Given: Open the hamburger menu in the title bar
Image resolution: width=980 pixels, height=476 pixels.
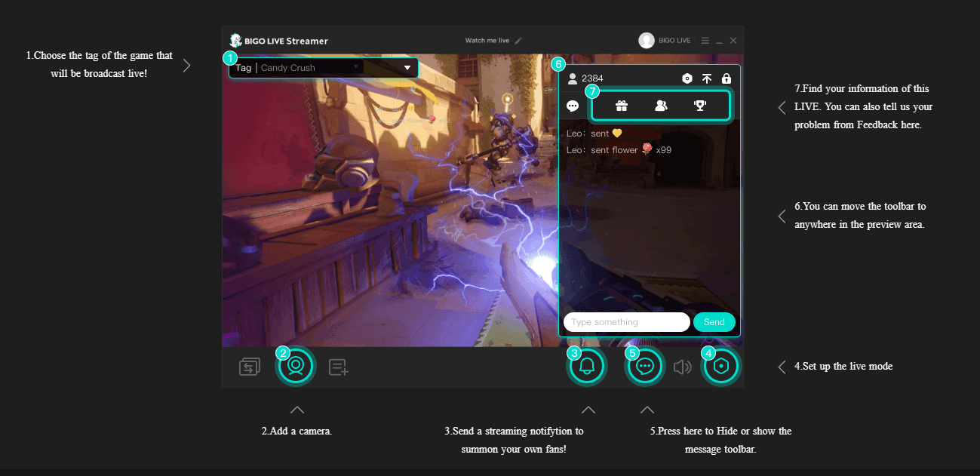Looking at the screenshot, I should [703, 40].
